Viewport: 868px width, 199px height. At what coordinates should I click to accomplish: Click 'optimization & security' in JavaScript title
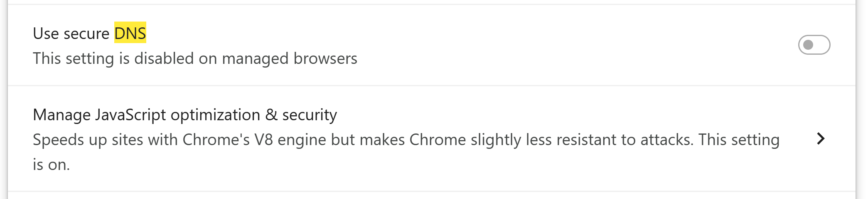coord(253,115)
